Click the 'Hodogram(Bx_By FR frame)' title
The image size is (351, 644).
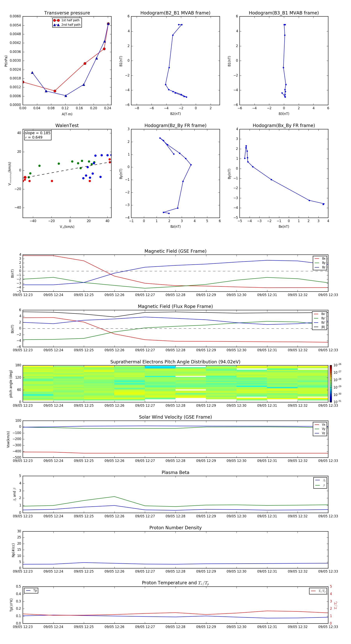click(x=284, y=125)
